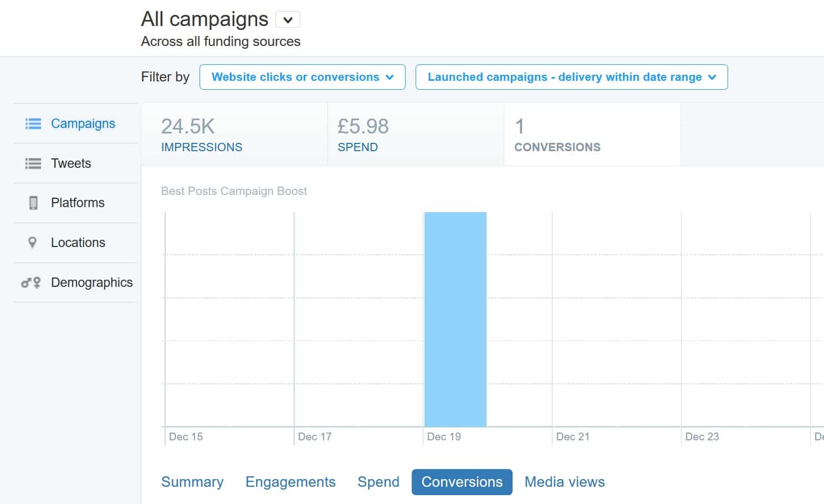
Task: Click the Dec 21 axis label
Action: (572, 436)
